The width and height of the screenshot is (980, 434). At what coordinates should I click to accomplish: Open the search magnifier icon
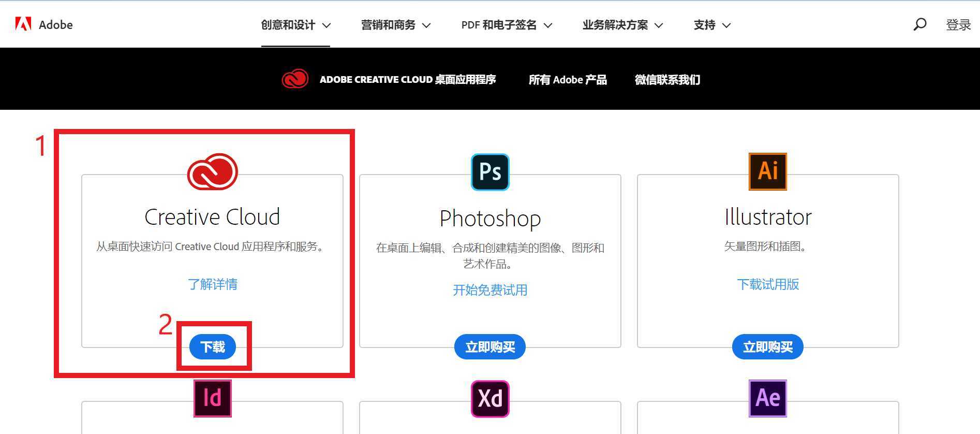click(x=919, y=24)
